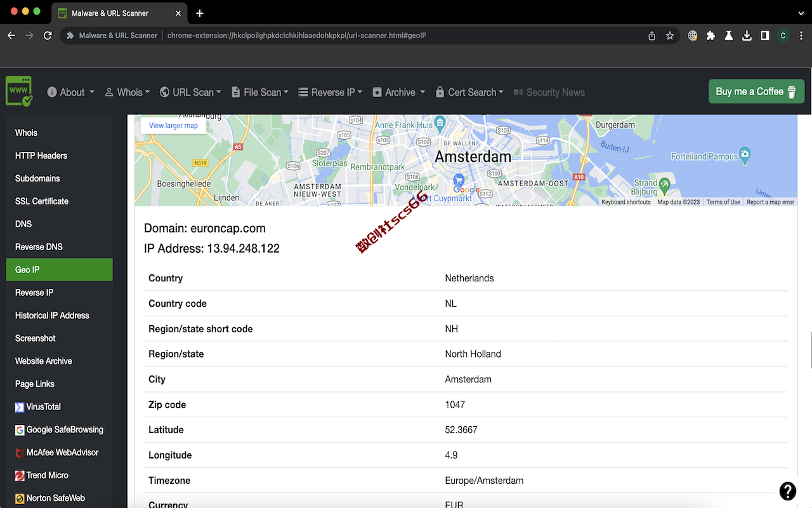This screenshot has height=508, width=812.
Task: Open Website Archive sidebar item
Action: [60, 361]
